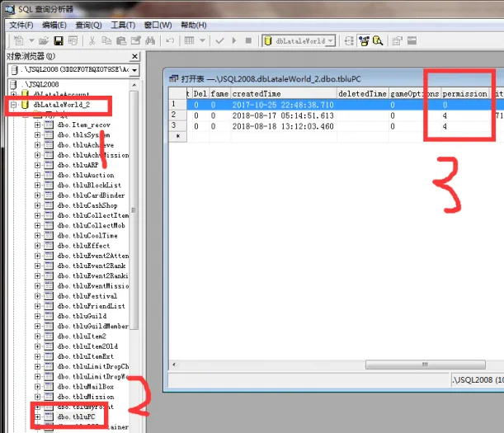Select the dbo.tbluMailBox table
This screenshot has width=504, height=433.
86,387
